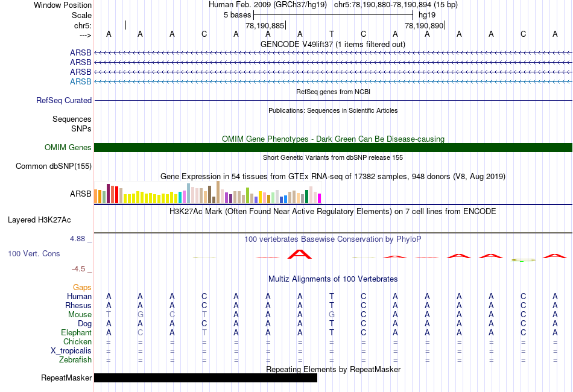Click the Rhesus alignment row label
This screenshot has height=392, width=573.
78,305
